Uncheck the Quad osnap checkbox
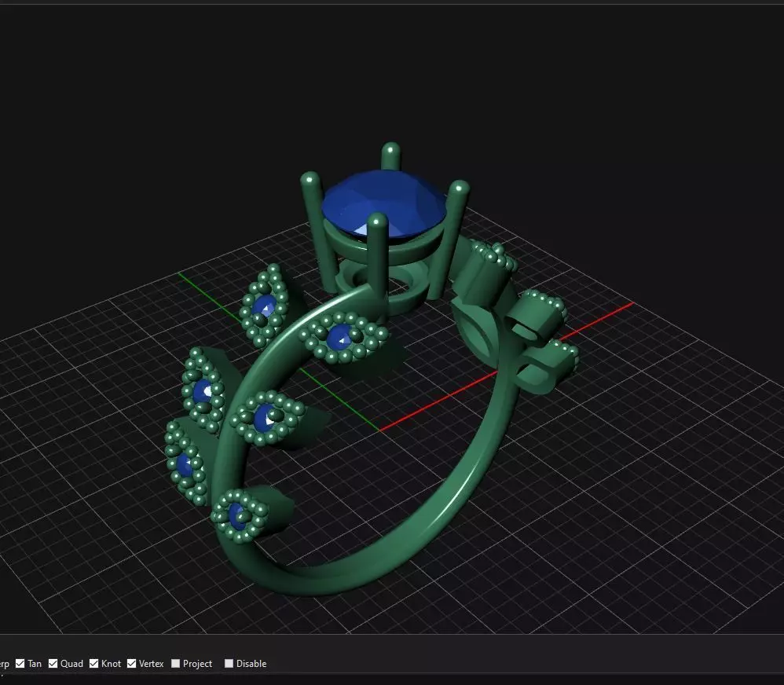 (x=53, y=664)
